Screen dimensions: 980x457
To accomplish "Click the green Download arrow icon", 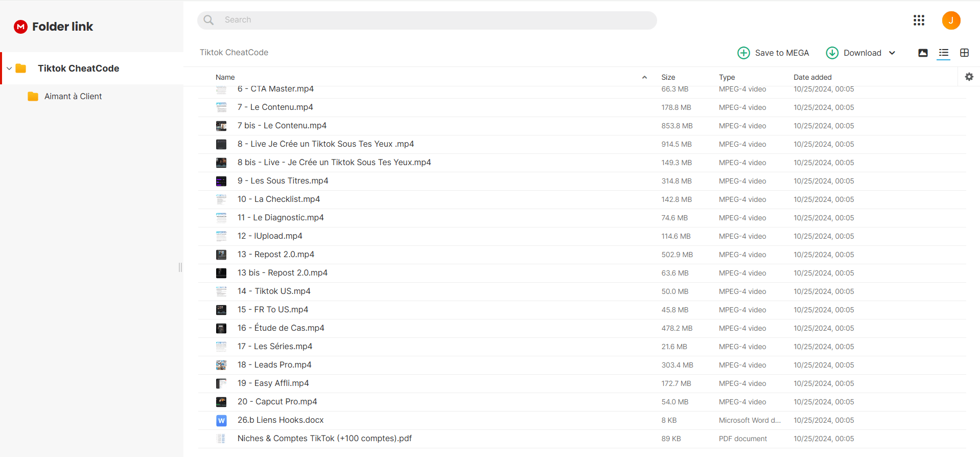I will point(832,53).
